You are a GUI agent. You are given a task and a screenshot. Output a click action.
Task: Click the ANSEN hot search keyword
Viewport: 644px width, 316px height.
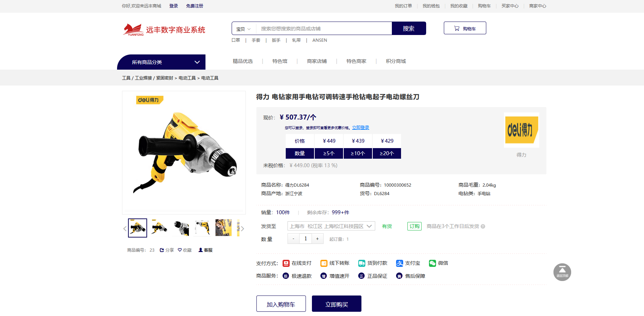pyautogui.click(x=320, y=40)
